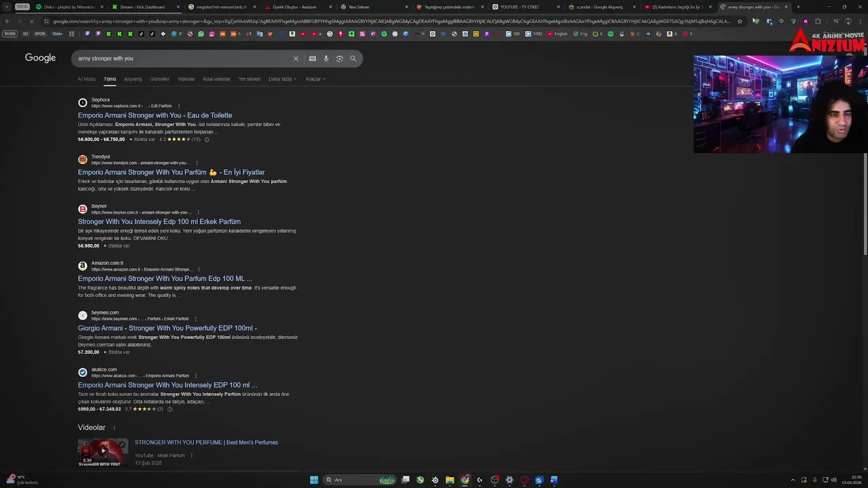The width and height of the screenshot is (868, 488).
Task: Start voice search with the microphone icon
Action: tap(326, 58)
